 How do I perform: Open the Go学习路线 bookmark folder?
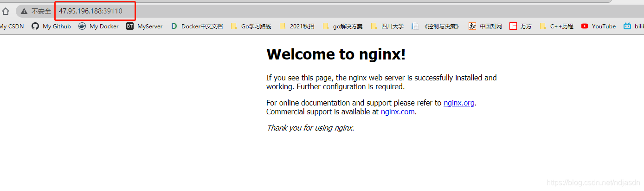coord(251,26)
